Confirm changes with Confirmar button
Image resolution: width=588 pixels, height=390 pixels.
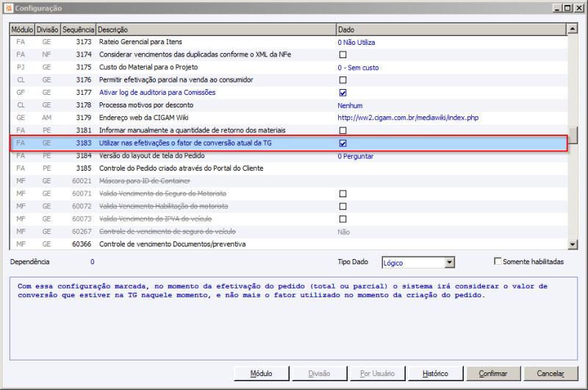click(493, 374)
